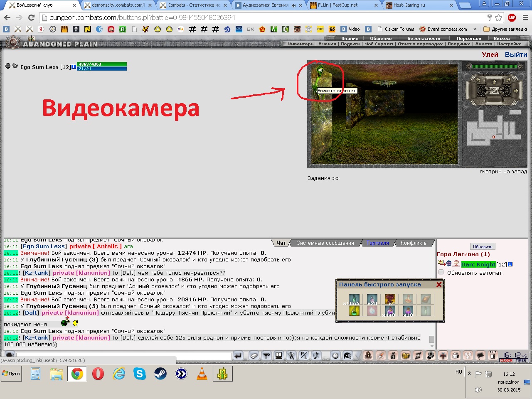
Task: Toggle Обновлять автомат. checkbox
Action: click(x=441, y=272)
